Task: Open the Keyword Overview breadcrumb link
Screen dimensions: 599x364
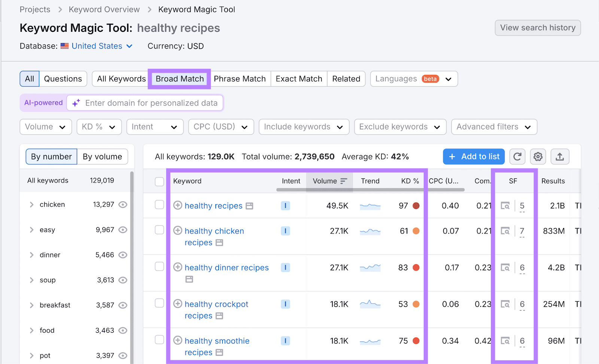Action: (x=104, y=9)
